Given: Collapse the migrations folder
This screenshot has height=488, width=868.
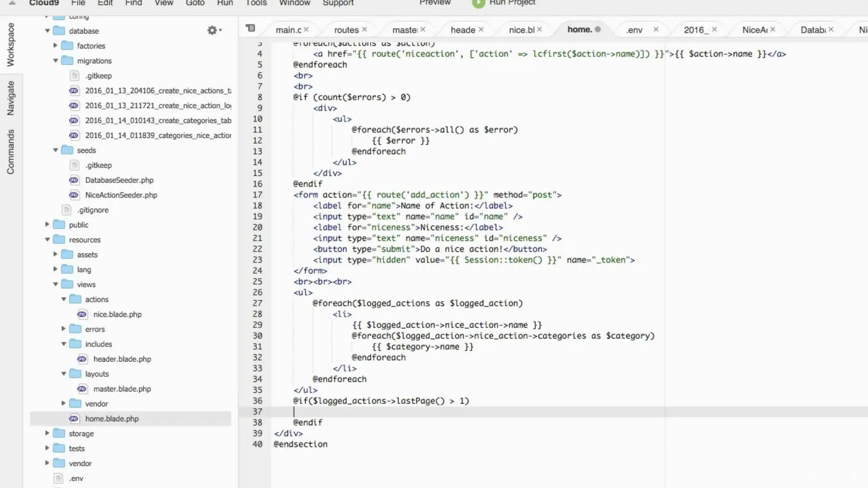Looking at the screenshot, I should tap(55, 61).
